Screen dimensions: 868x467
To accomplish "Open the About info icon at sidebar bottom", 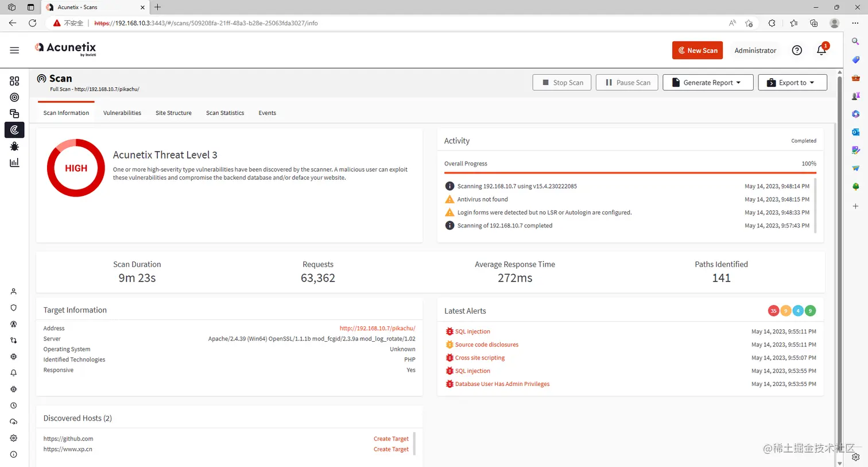I will point(14,454).
